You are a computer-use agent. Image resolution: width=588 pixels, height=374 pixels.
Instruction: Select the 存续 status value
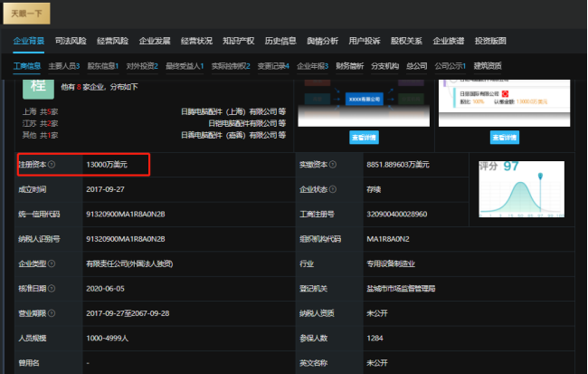374,189
